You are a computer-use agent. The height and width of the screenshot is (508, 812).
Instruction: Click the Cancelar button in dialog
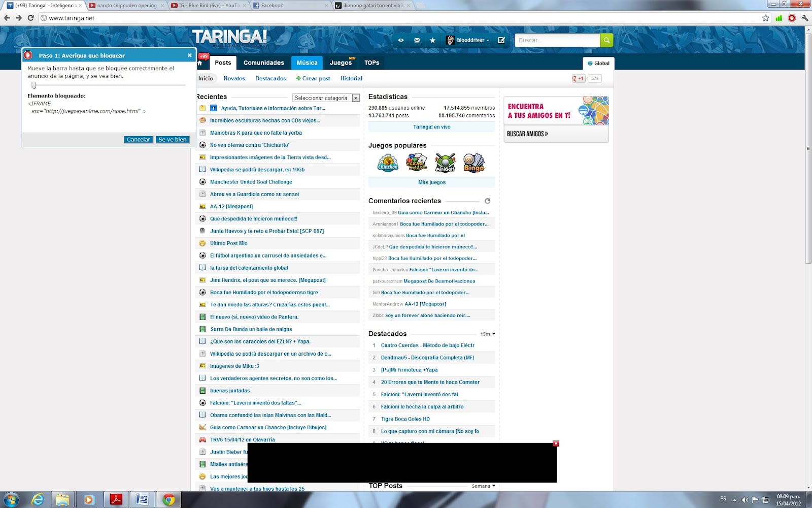(x=139, y=139)
